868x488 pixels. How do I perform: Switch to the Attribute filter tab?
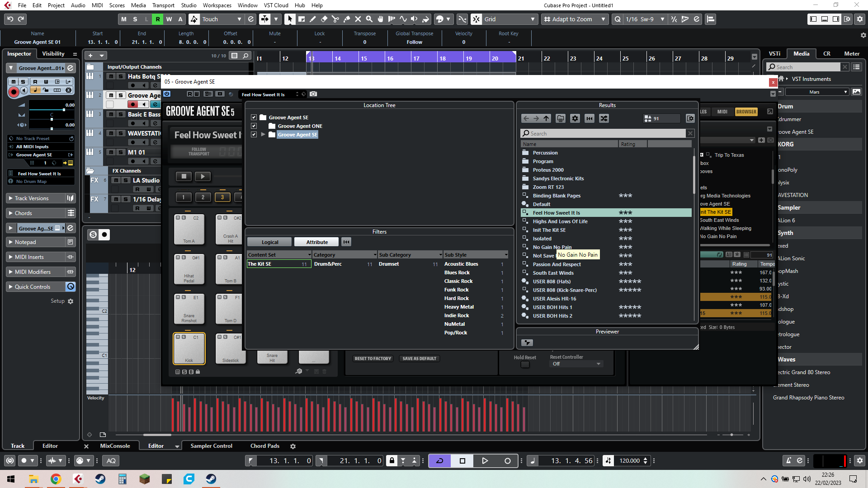click(x=316, y=242)
